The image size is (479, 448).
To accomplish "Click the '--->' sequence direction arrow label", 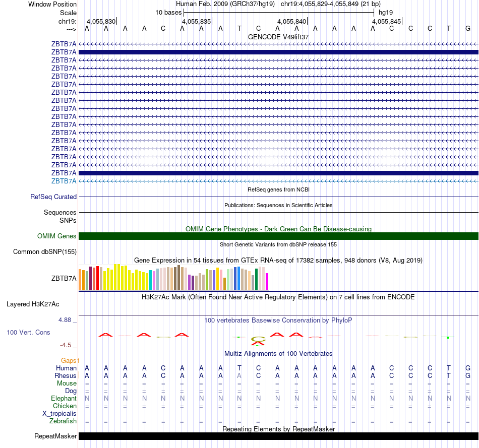I will point(71,29).
